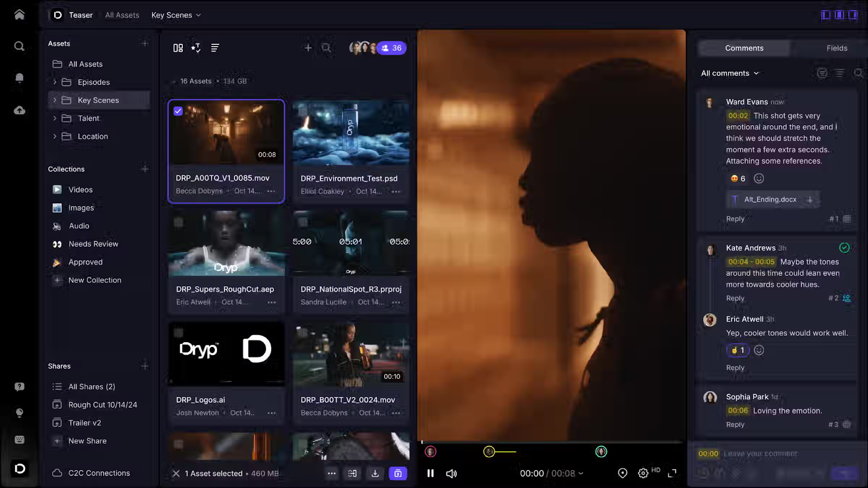868x488 pixels.
Task: Reply to Kate Andrews' comment
Action: coord(735,298)
